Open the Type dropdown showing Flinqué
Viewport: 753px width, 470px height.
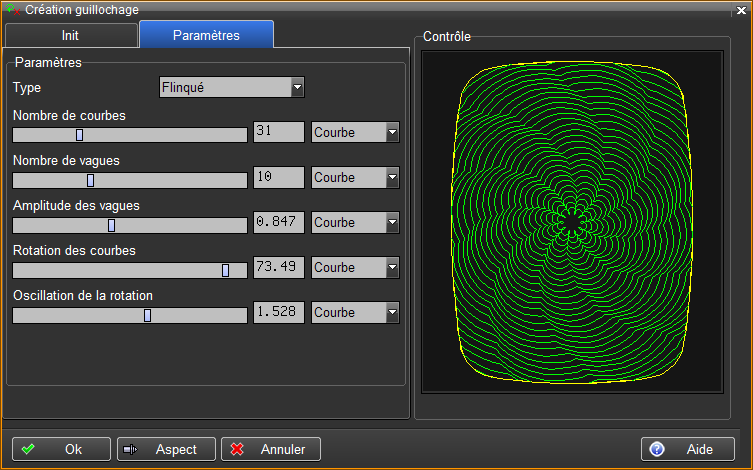pos(232,87)
